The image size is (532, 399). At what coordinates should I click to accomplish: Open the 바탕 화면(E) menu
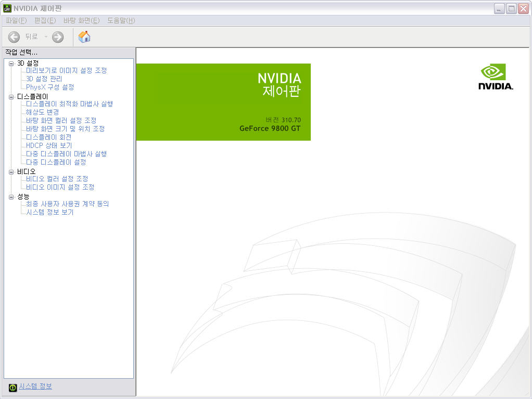click(x=81, y=20)
